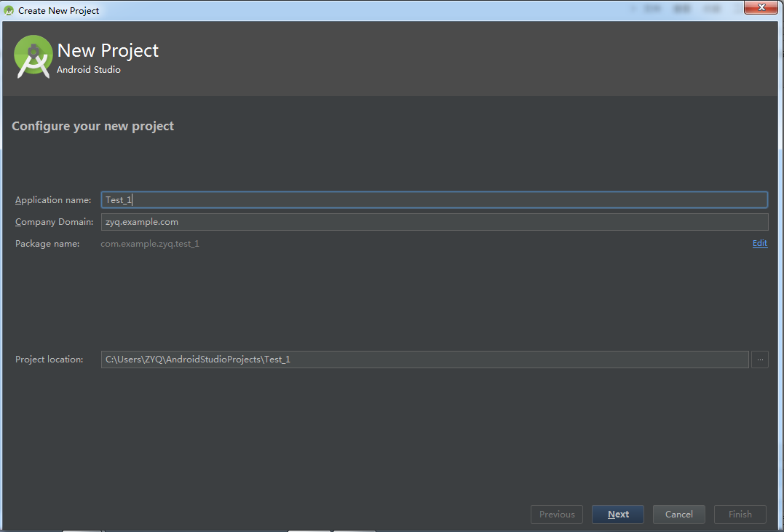
Task: Select the Project location path field
Action: coord(424,360)
